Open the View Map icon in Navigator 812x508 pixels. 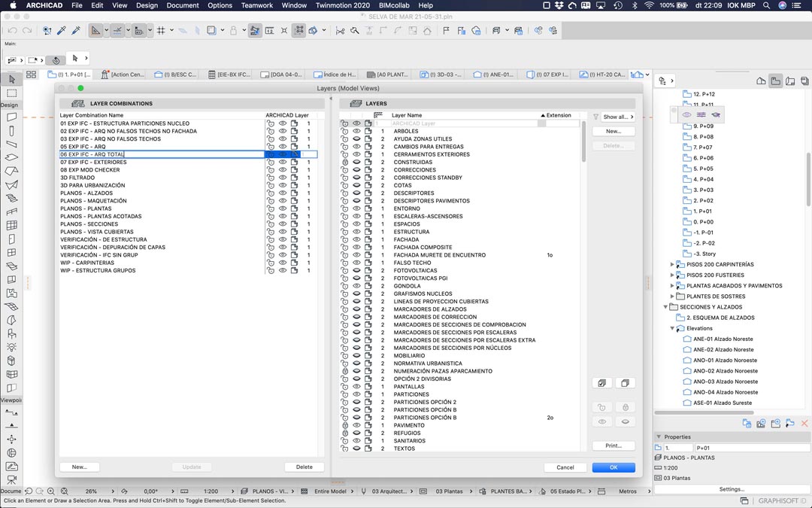click(x=775, y=81)
